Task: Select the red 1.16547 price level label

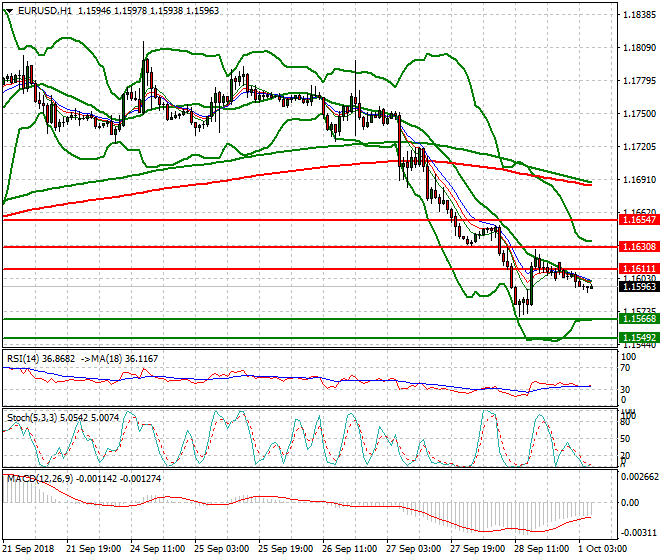Action: [x=639, y=220]
